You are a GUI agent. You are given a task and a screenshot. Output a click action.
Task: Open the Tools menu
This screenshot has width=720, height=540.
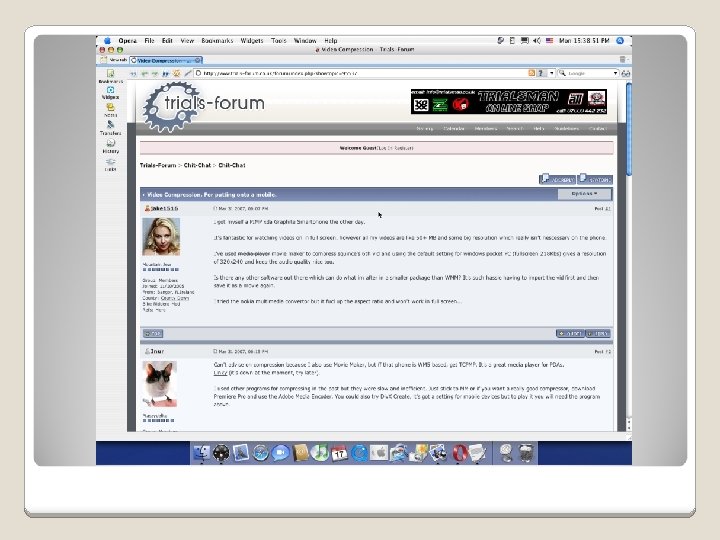[278, 40]
